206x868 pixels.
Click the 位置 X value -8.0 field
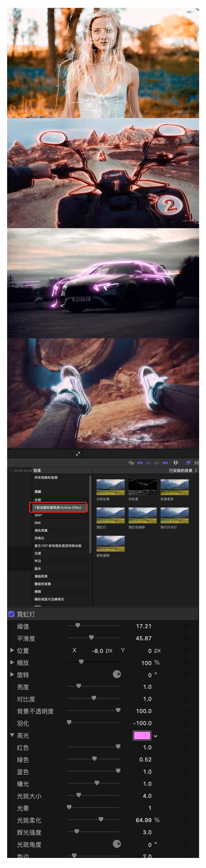[97, 651]
